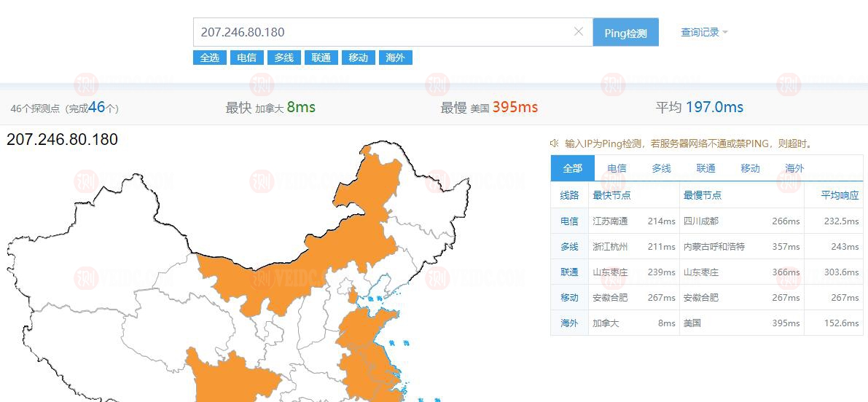Click the 海外 row label in table
The image size is (868, 402).
tap(569, 323)
